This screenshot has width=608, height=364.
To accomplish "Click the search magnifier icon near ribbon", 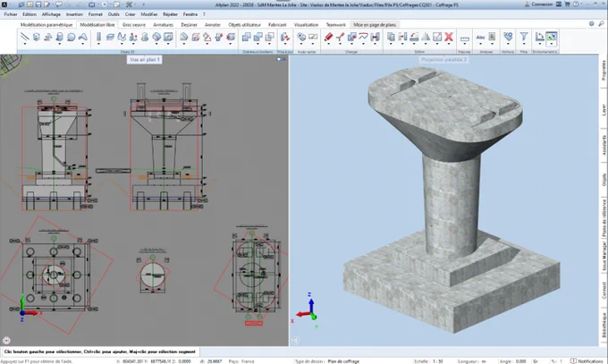I will [601, 23].
